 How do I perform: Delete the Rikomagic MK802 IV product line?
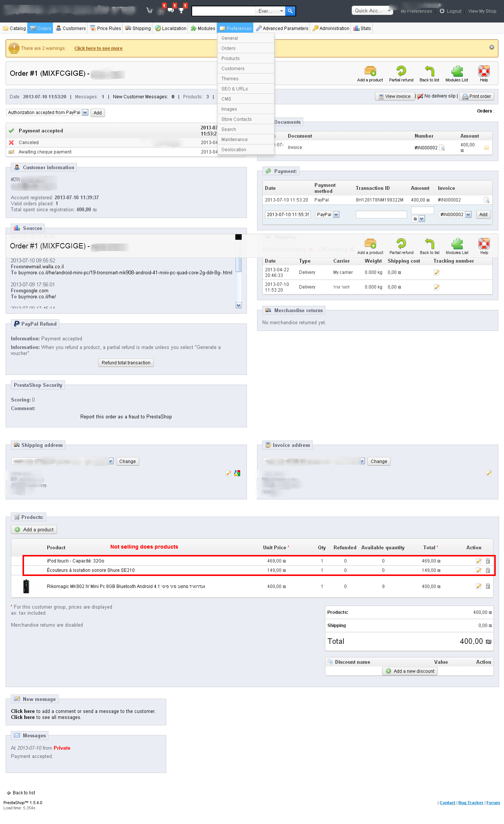(488, 586)
